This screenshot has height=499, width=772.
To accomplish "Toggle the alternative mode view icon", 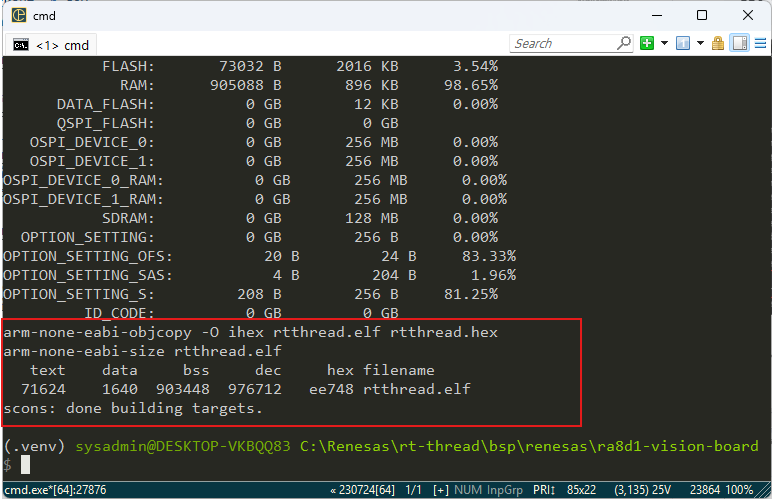I will [740, 43].
